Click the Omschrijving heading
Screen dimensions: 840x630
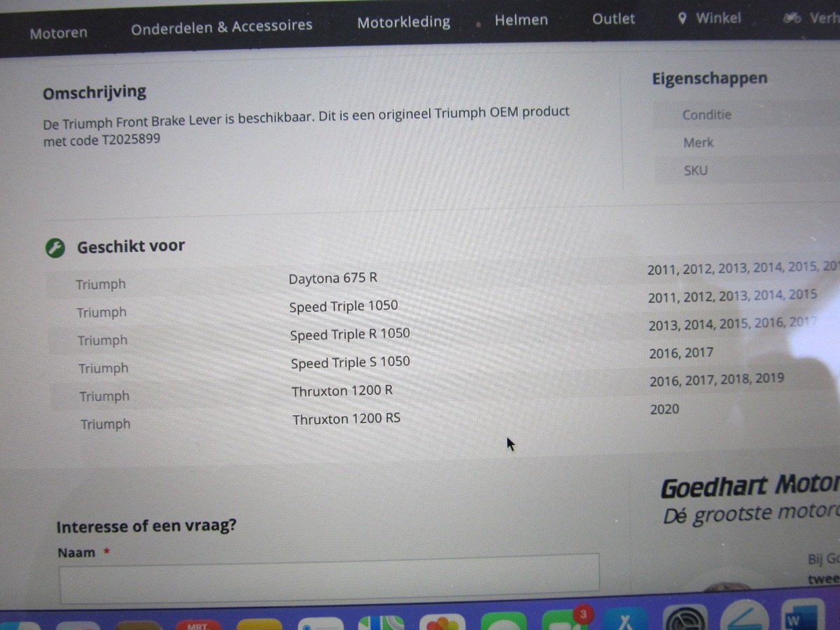(94, 92)
